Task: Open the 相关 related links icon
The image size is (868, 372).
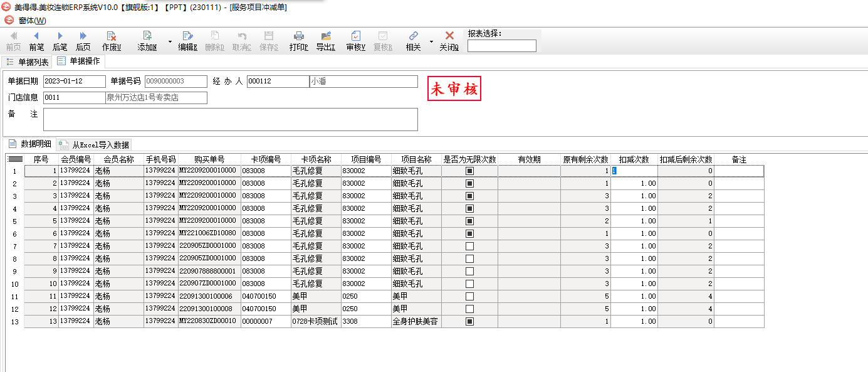Action: pos(413,41)
